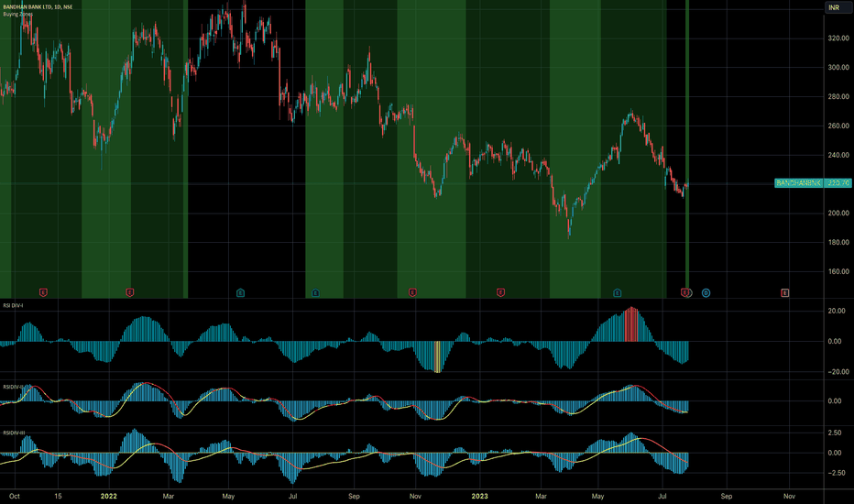The height and width of the screenshot is (504, 854).
Task: Click the 320.00 price axis label
Action: coord(838,38)
